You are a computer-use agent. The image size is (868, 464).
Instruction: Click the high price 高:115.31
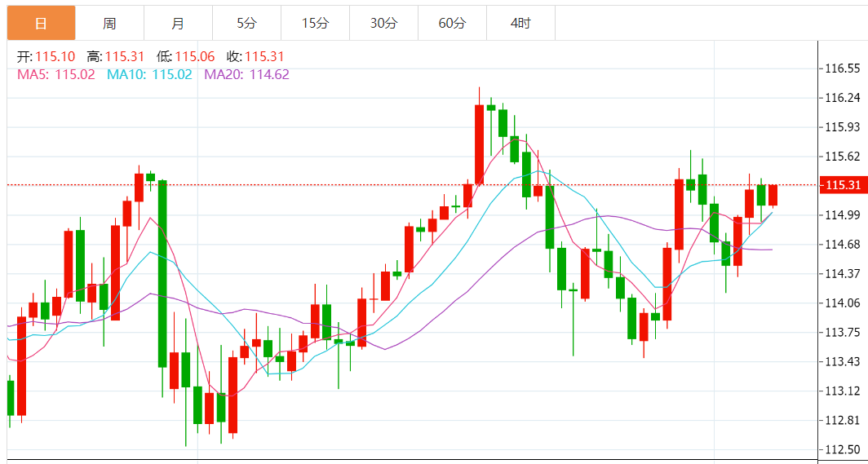(x=116, y=56)
